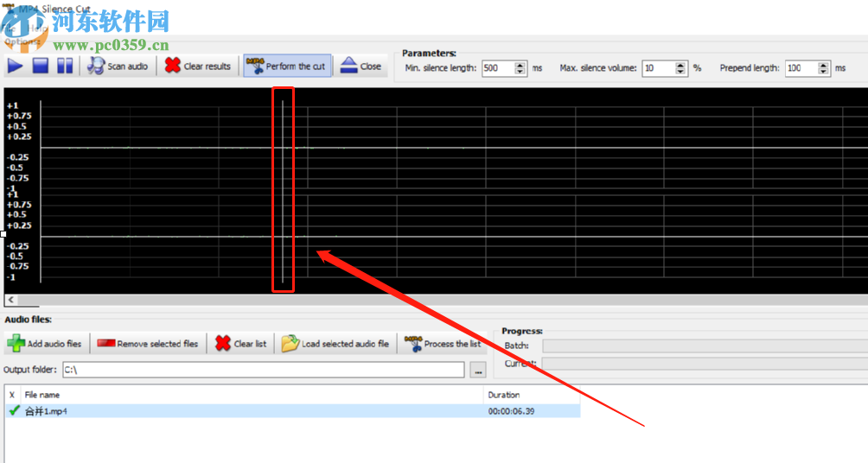The image size is (868, 463).
Task: Decrease Min. silence length with down arrow
Action: pyautogui.click(x=520, y=72)
